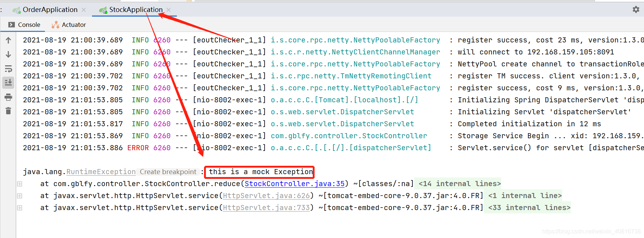644x238 pixels.
Task: Click Create breakpoint hint
Action: click(168, 172)
